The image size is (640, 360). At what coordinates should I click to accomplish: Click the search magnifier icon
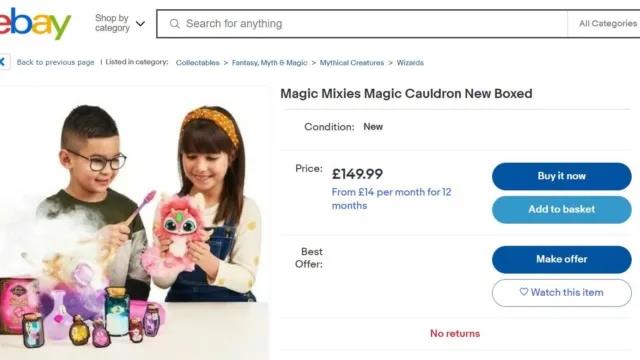click(175, 24)
